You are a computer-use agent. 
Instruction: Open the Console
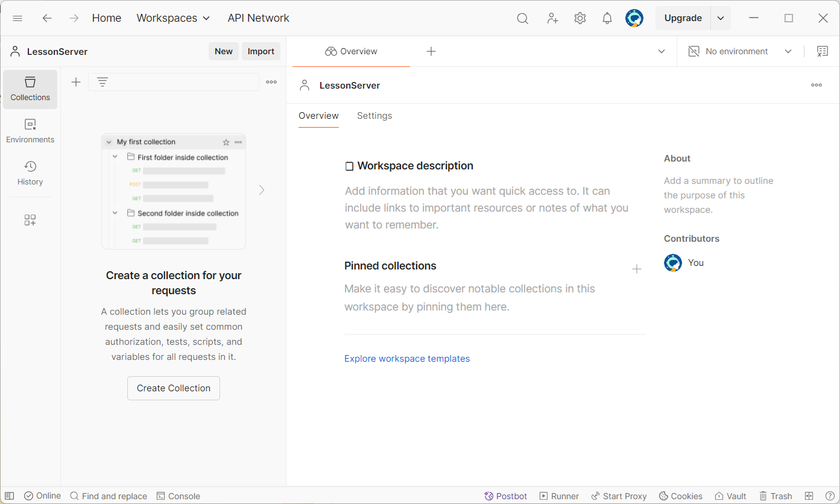pyautogui.click(x=178, y=496)
